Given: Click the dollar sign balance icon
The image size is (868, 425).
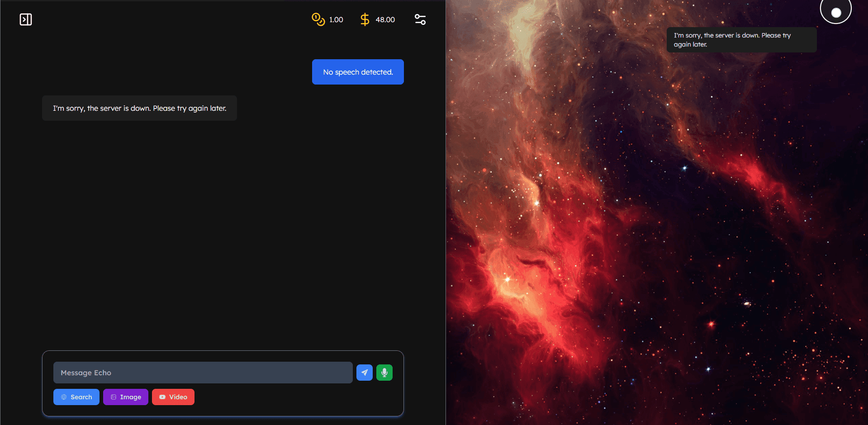Looking at the screenshot, I should (365, 19).
